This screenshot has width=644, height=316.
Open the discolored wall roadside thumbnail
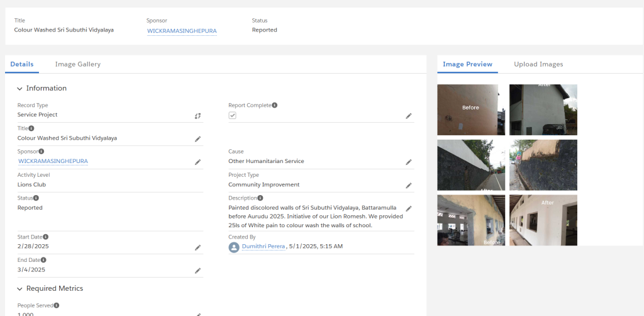click(x=543, y=165)
